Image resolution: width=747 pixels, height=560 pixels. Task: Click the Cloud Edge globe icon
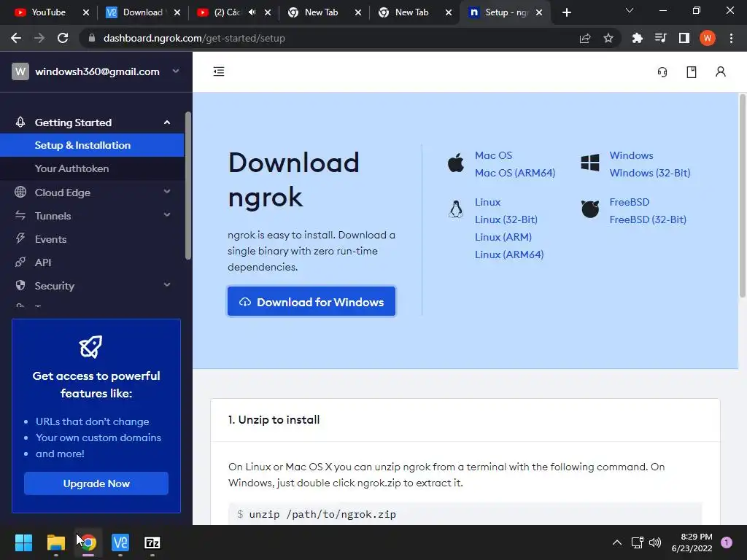coord(20,192)
